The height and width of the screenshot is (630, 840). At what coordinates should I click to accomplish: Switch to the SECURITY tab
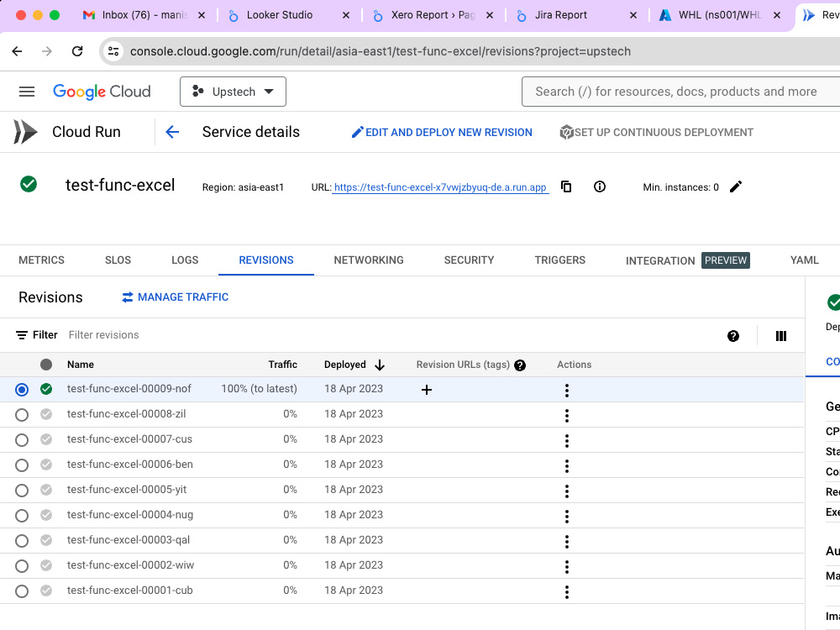pos(469,260)
